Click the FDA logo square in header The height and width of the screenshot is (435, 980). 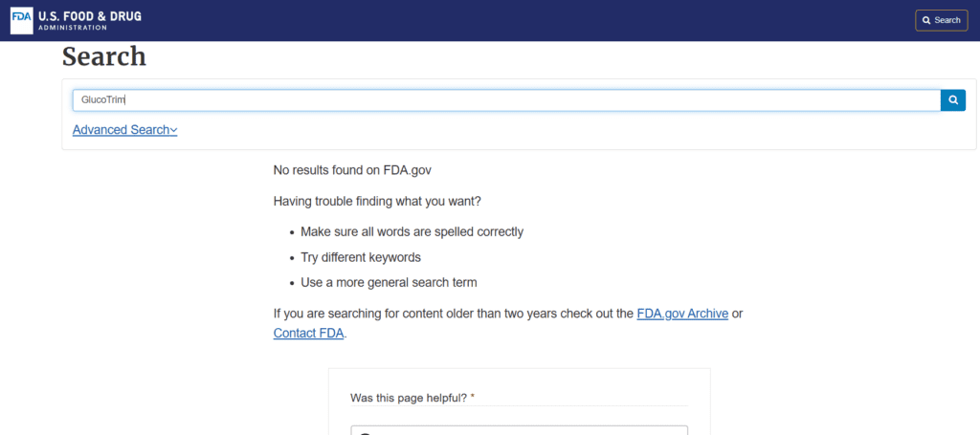click(23, 20)
